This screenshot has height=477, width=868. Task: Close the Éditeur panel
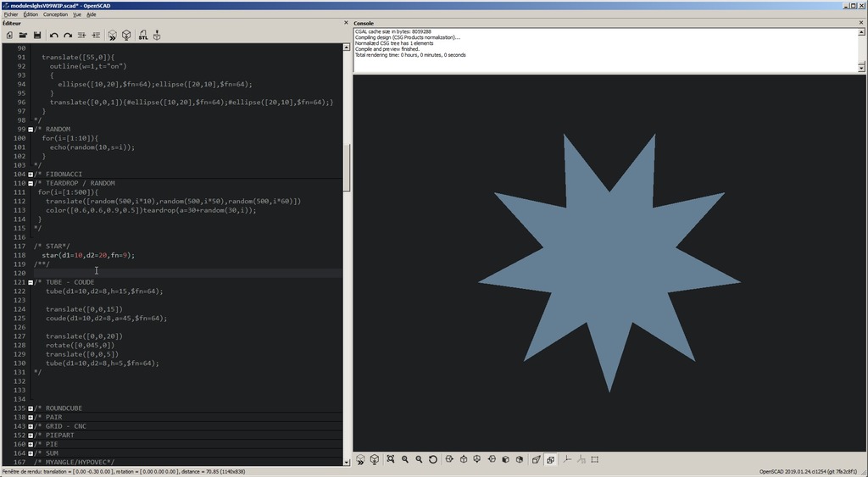click(x=346, y=23)
